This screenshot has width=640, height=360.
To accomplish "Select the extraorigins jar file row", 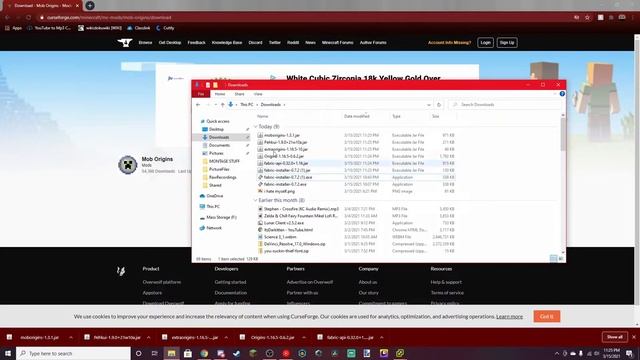I will (356, 149).
